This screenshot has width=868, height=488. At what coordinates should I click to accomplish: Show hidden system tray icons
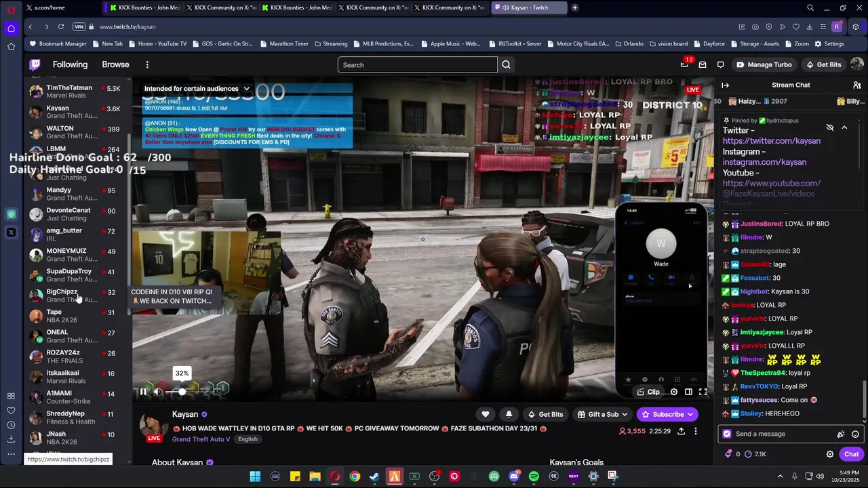pyautogui.click(x=780, y=476)
